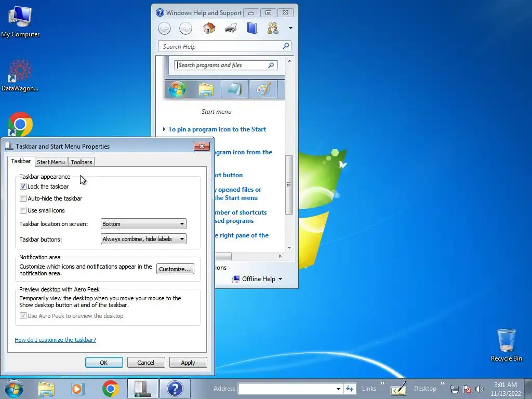Click the Offline Help computer icon
The image size is (532, 399).
click(235, 279)
